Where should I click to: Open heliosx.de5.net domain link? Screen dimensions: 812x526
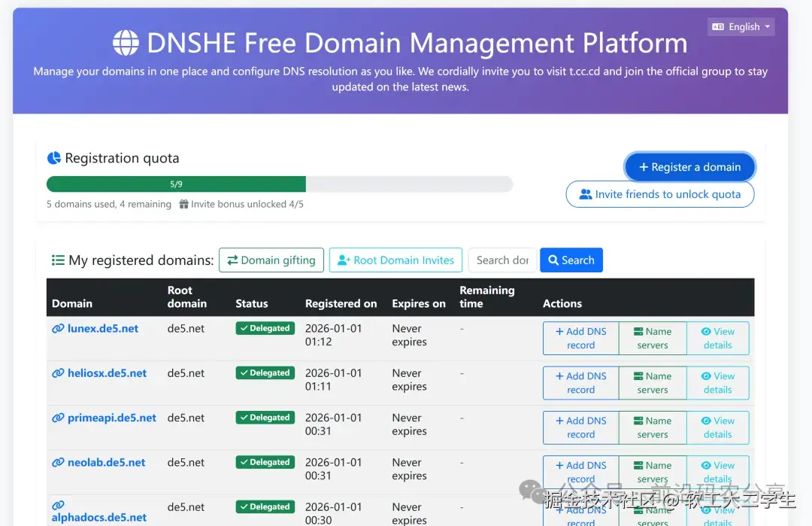[108, 373]
